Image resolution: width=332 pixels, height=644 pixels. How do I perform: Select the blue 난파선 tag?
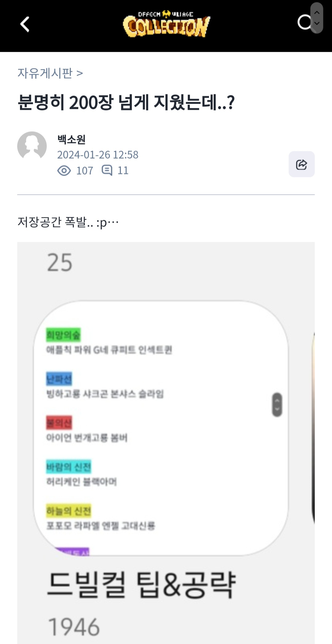[x=59, y=379]
